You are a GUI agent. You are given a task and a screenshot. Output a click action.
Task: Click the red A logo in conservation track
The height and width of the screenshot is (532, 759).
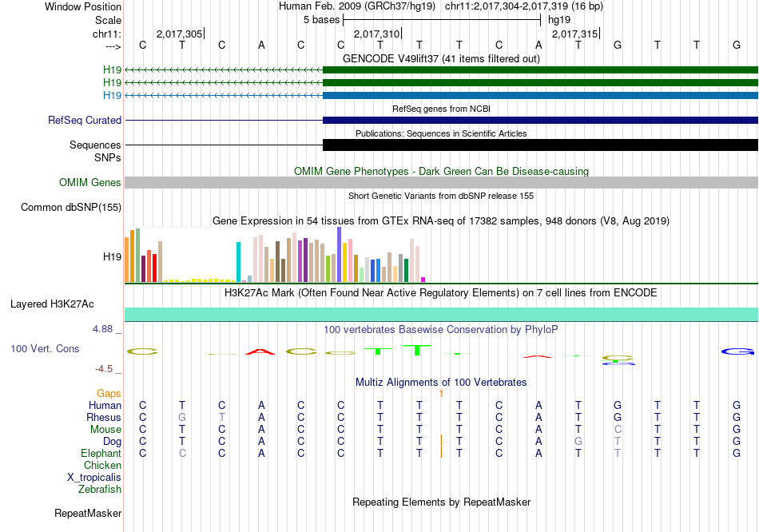coord(260,352)
